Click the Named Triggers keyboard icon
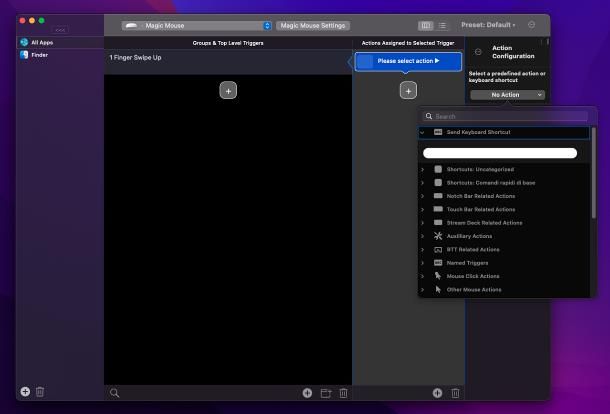Image resolution: width=610 pixels, height=414 pixels. coord(438,263)
